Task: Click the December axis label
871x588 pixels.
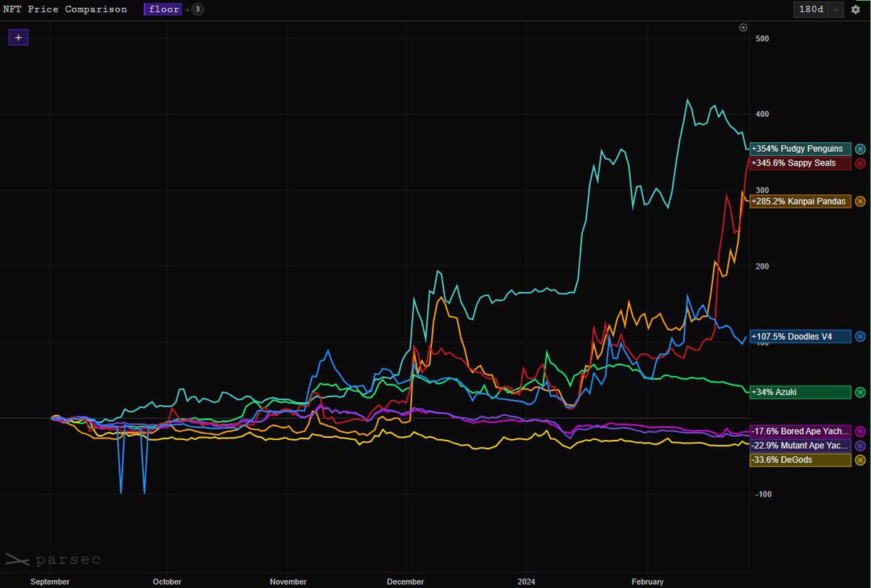Action: click(x=406, y=581)
